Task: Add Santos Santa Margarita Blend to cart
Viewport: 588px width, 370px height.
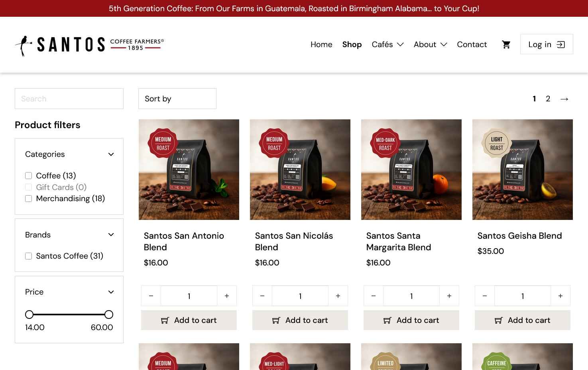Action: point(411,320)
